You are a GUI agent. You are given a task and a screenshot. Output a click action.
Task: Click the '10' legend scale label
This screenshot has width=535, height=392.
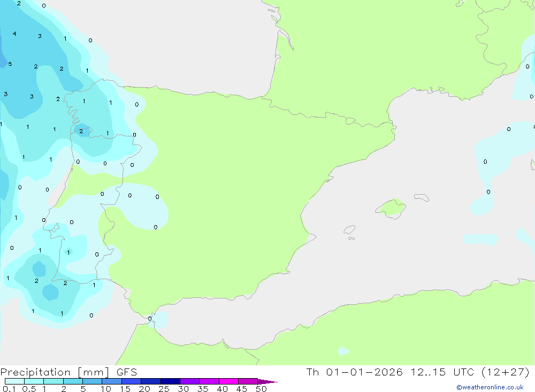pyautogui.click(x=106, y=389)
